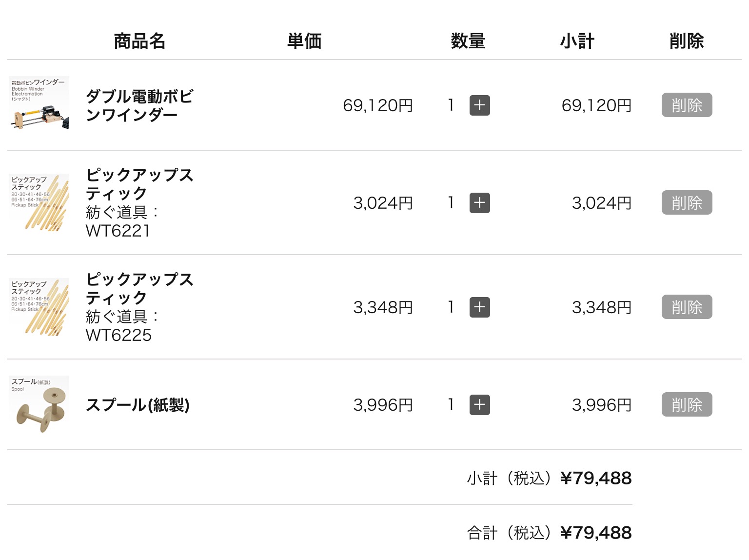
Task: Remove ピックアップスティック WT6221 with 削除 button
Action: click(x=687, y=202)
